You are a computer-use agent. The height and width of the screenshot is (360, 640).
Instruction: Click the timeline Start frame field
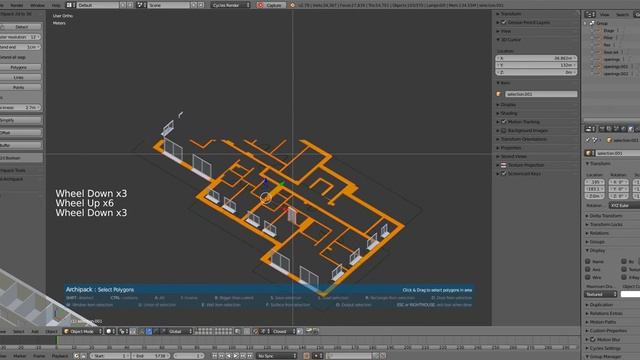pos(109,356)
